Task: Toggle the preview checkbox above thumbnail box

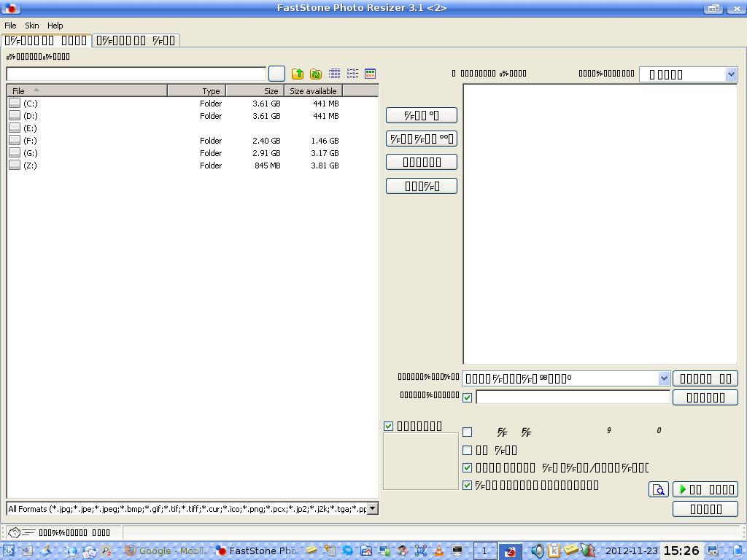Action: [x=388, y=426]
